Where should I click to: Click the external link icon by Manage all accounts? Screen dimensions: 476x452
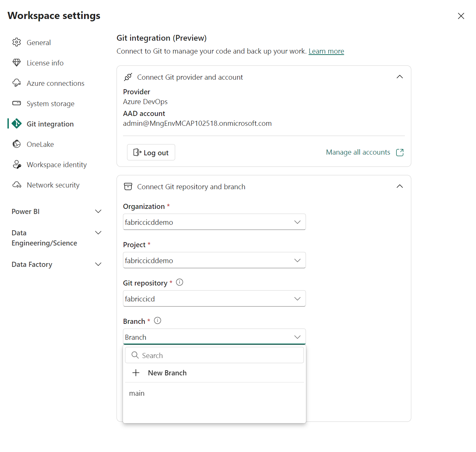(400, 153)
